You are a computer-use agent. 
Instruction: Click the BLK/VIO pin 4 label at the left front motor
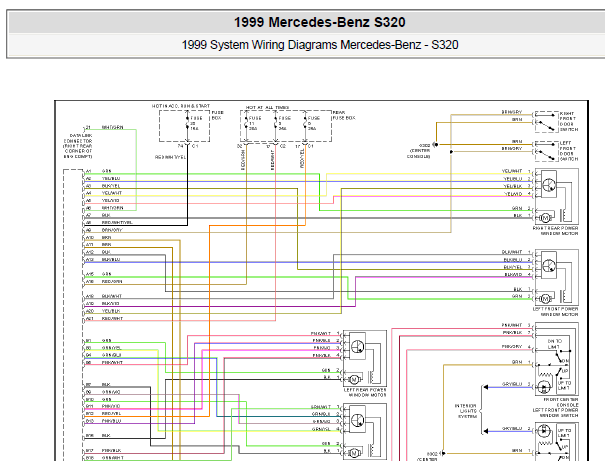pyautogui.click(x=517, y=275)
